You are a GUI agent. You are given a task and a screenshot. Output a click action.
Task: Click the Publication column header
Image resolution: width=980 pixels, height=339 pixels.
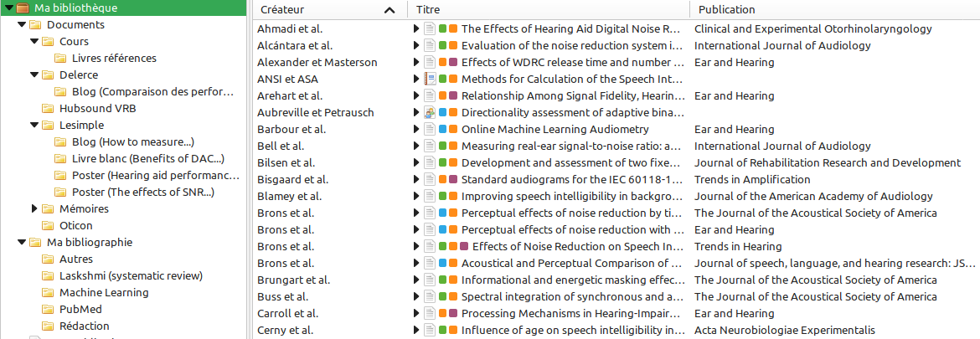point(725,10)
